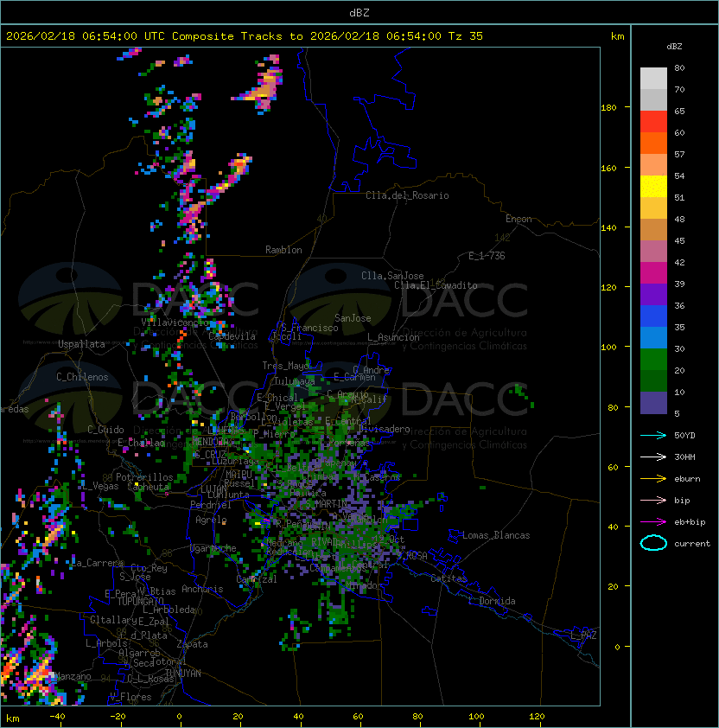The image size is (719, 728).
Task: Click the dBZ title at top center
Action: pos(359,12)
